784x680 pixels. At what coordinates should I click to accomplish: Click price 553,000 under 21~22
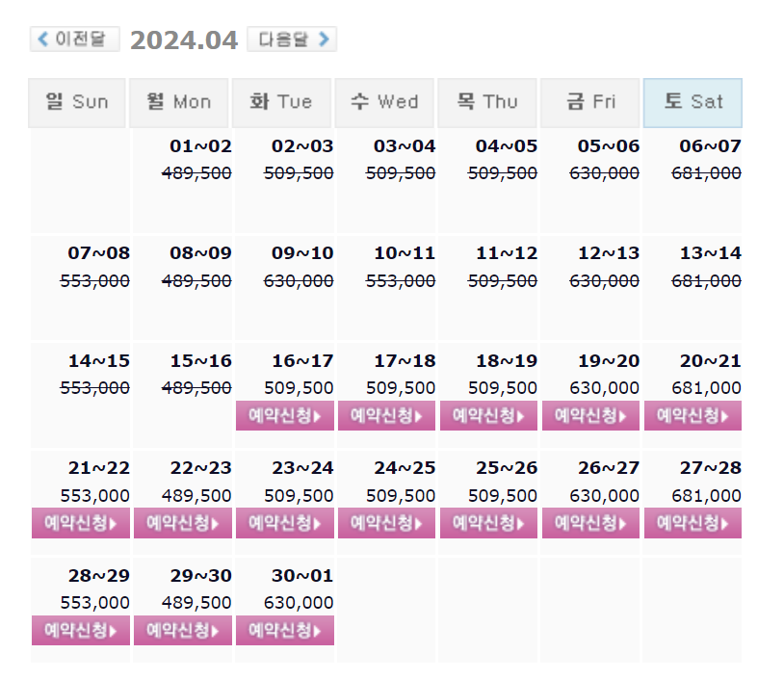(x=95, y=496)
